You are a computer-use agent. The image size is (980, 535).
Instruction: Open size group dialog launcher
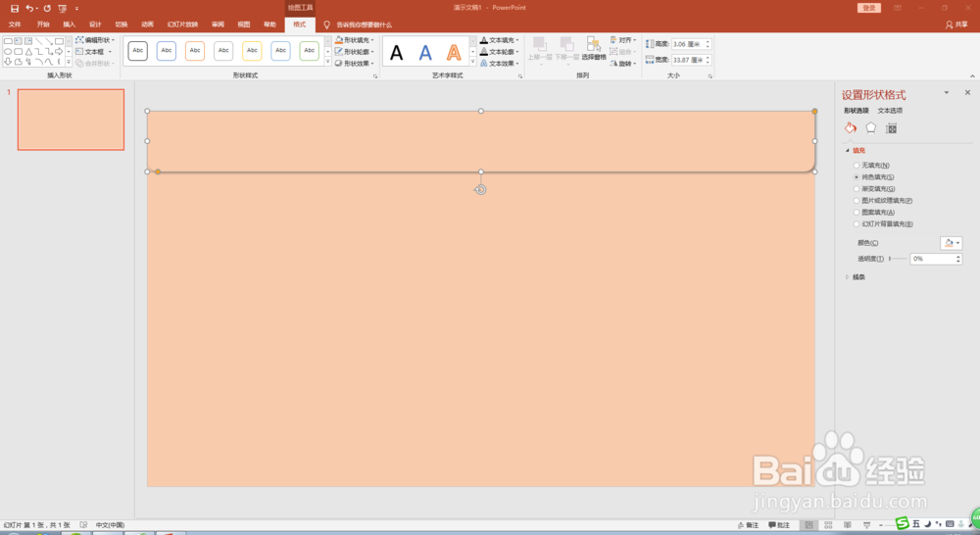[x=710, y=76]
